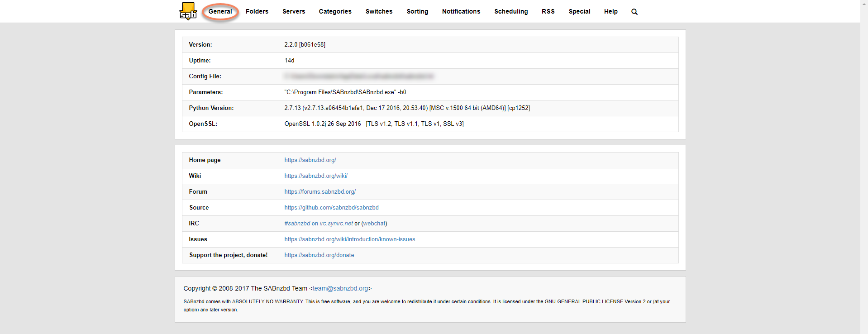
Task: Open the search magnifier icon
Action: 634,12
